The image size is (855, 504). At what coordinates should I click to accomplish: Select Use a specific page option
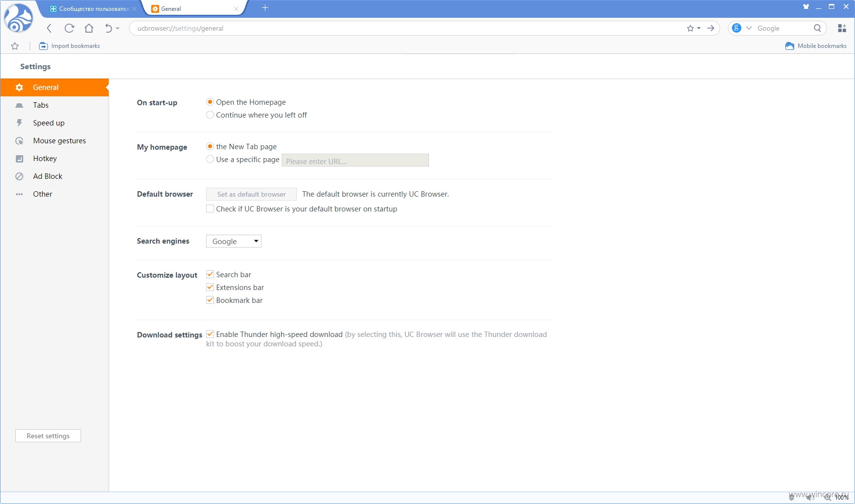(210, 159)
